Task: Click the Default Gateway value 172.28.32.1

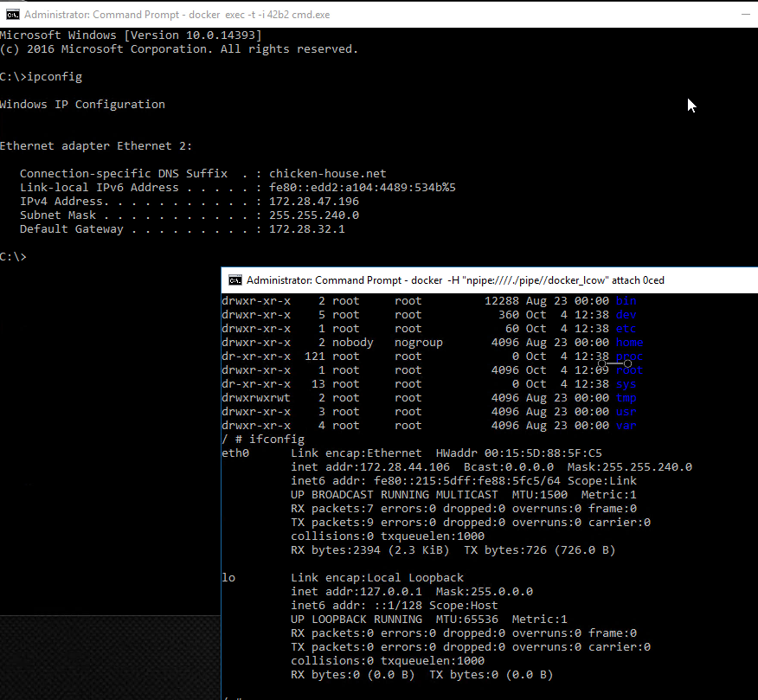Action: click(x=307, y=229)
